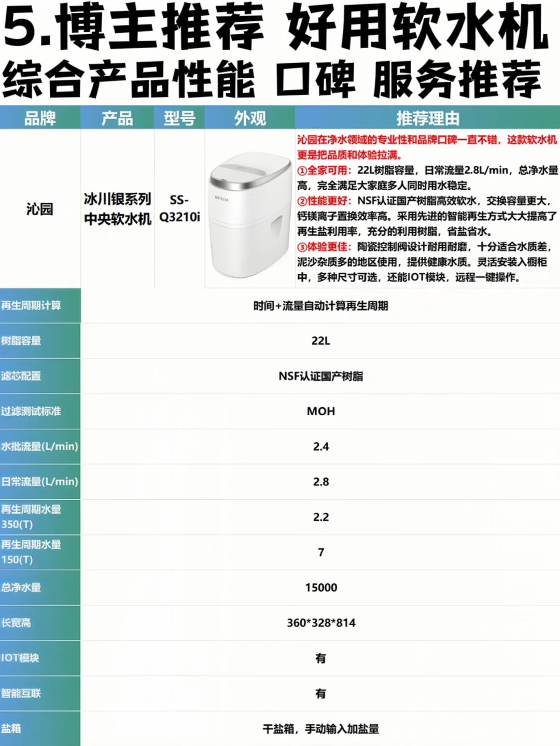Click the headline '5.博主推荐 好用软水机'
This screenshot has height=746, width=560.
[x=275, y=27]
